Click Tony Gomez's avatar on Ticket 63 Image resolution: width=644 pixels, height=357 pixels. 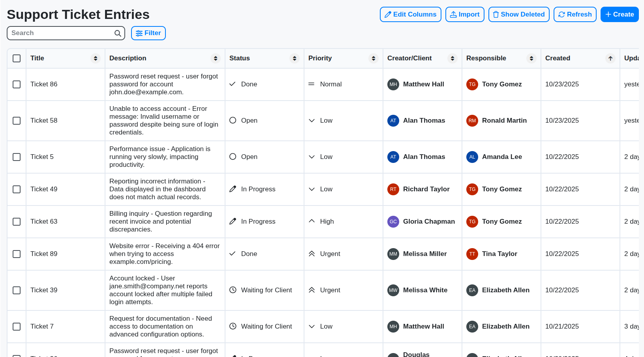472,222
